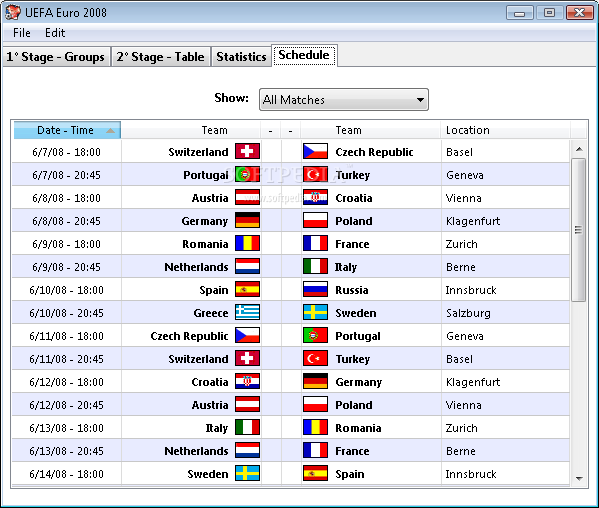
Task: Click Basel location in 6/11/08 20:45 row
Action: (459, 359)
